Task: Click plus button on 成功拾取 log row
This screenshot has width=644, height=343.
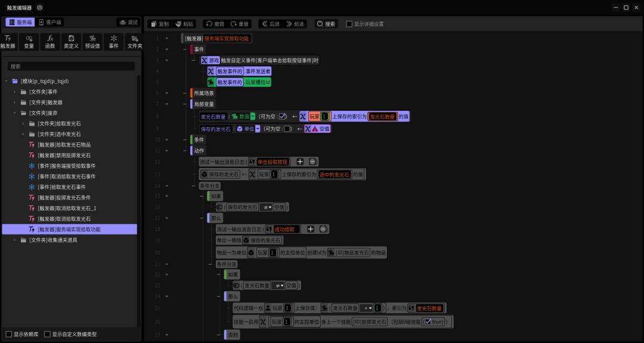Action: [311, 229]
